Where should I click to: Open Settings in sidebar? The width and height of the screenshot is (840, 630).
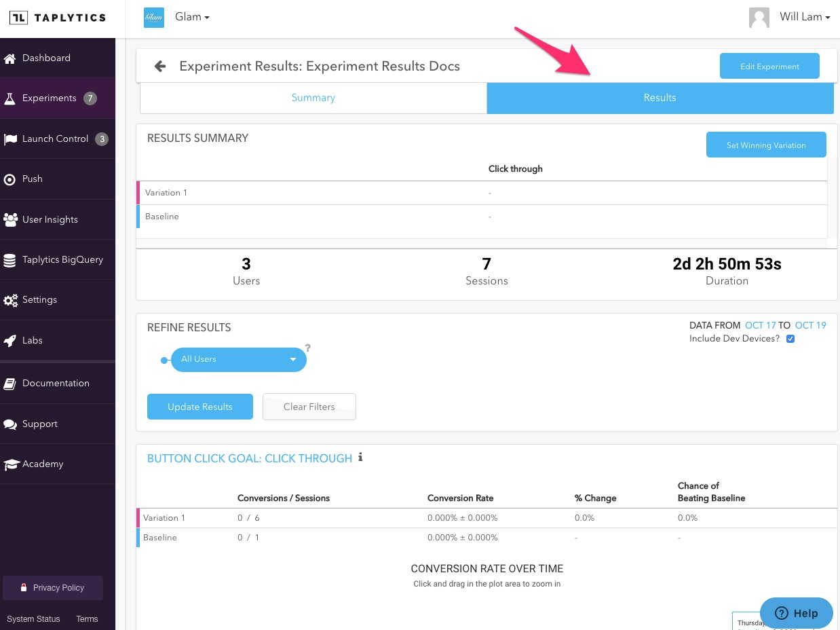tap(58, 300)
